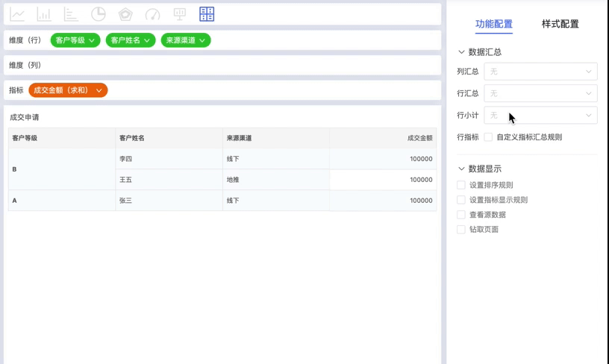Viewport: 609px width, 364px height.
Task: Open the 行汇总 dropdown
Action: (540, 93)
